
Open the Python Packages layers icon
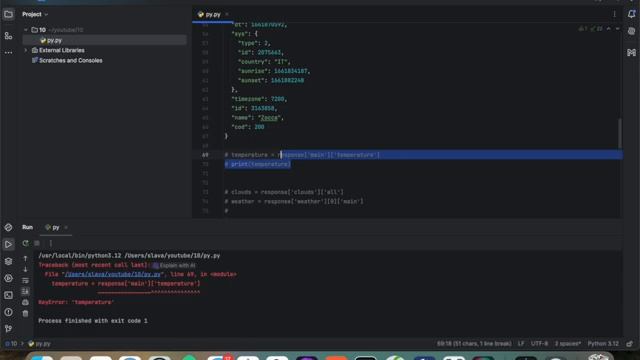pos(8,261)
